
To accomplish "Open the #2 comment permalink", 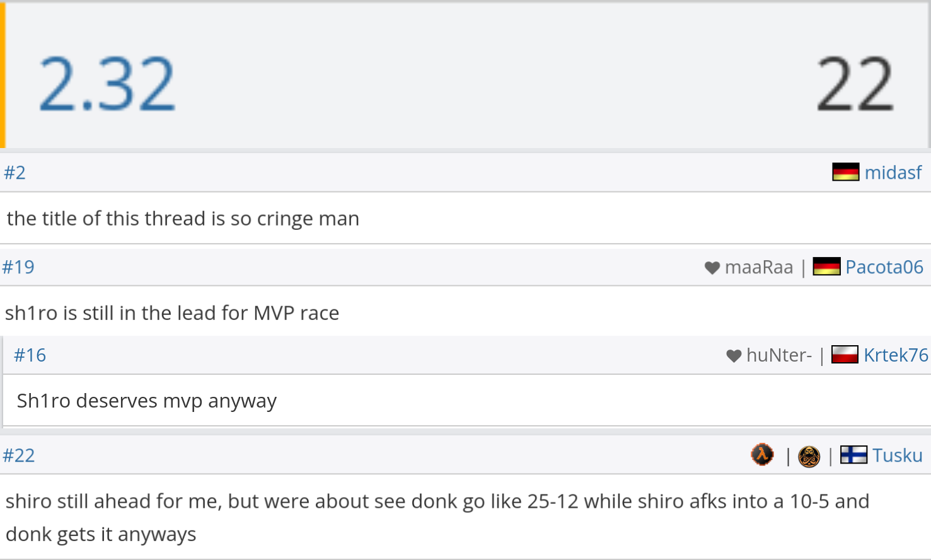I will 15,173.
